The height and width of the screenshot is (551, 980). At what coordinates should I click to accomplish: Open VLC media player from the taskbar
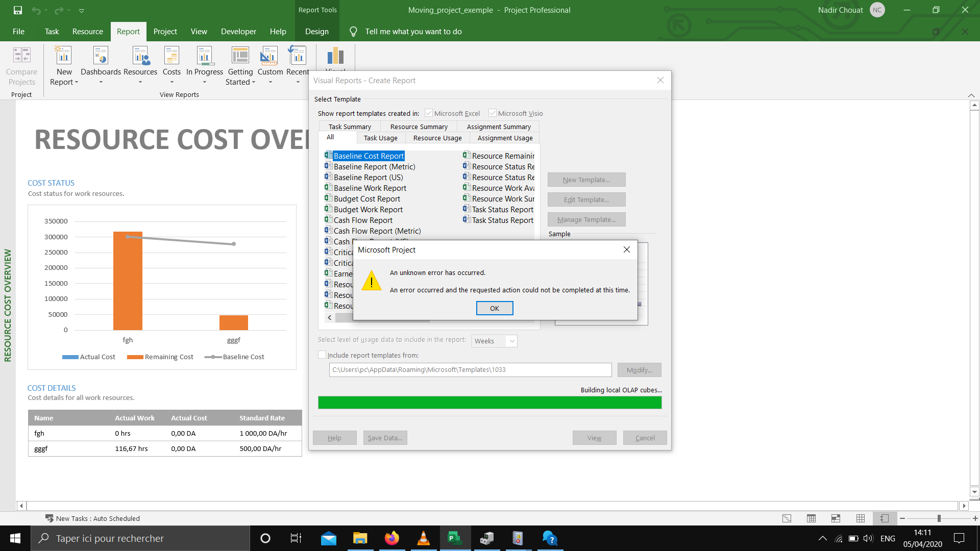[423, 538]
